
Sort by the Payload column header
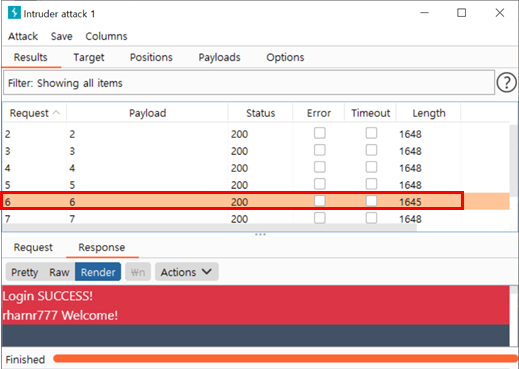(147, 113)
